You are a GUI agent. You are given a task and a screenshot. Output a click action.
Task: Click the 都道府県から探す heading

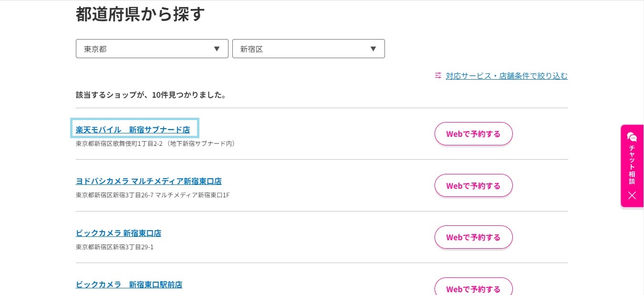[x=140, y=14]
